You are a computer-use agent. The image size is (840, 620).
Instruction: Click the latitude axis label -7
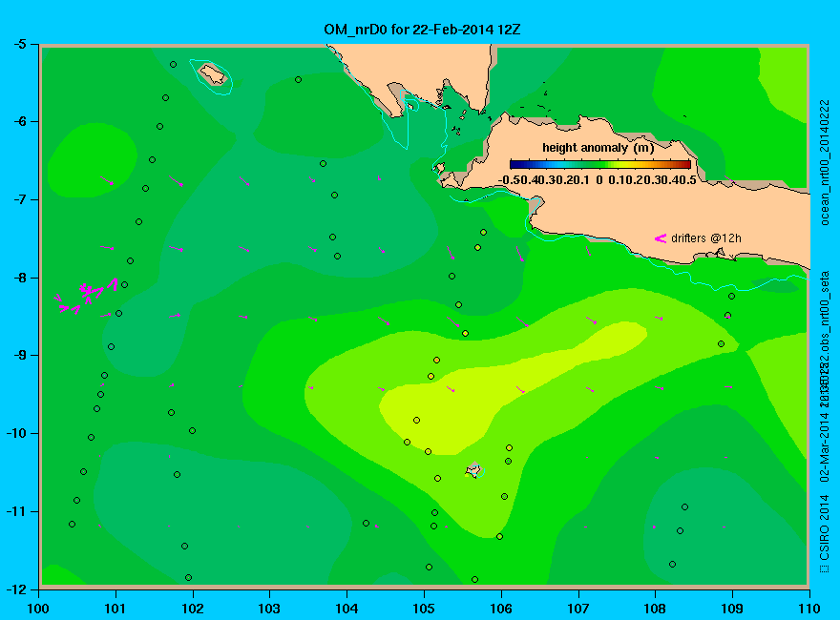(18, 199)
